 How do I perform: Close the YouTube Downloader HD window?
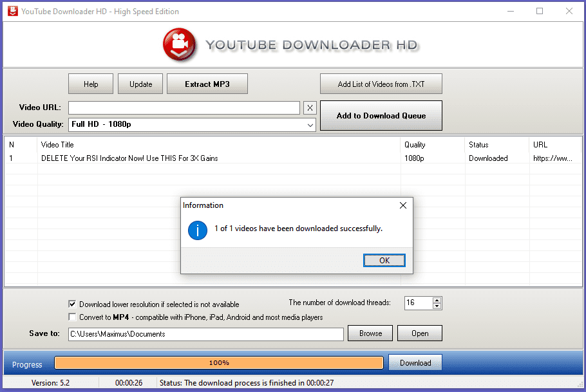(569, 11)
